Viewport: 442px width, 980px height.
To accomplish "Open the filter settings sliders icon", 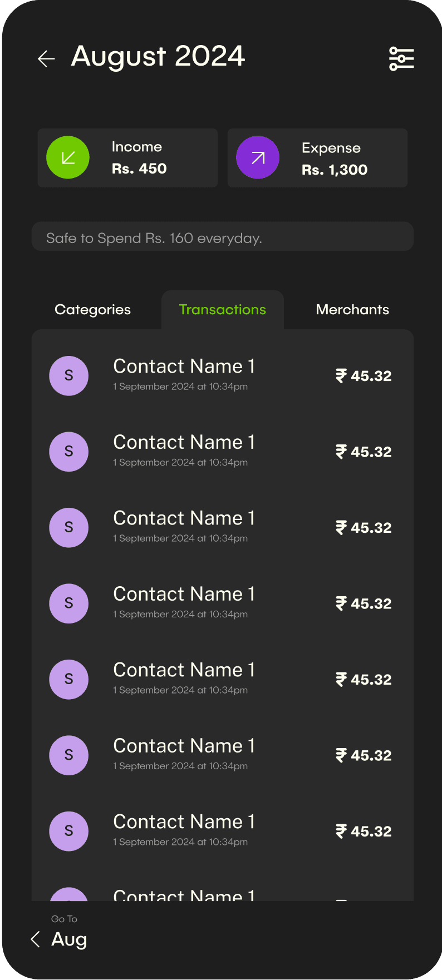I will [x=401, y=58].
